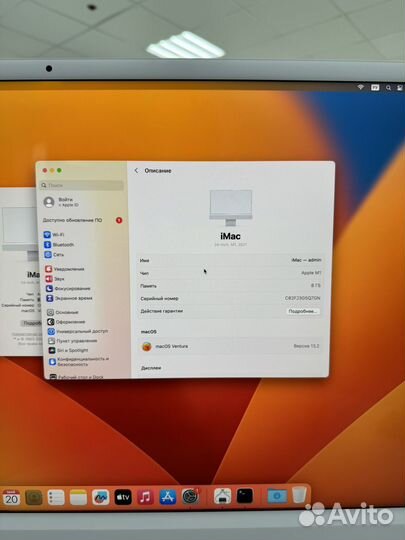This screenshot has width=405, height=540.
Task: Click the Имя row showing iMac — admin
Action: point(230,260)
